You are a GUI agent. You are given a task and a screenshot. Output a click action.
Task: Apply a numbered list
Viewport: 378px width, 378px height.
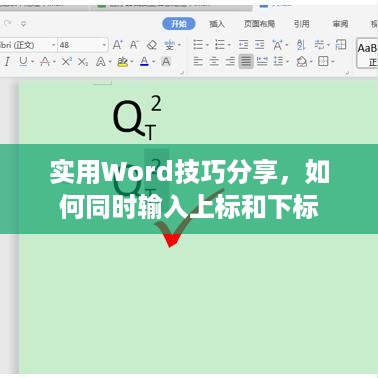point(220,45)
